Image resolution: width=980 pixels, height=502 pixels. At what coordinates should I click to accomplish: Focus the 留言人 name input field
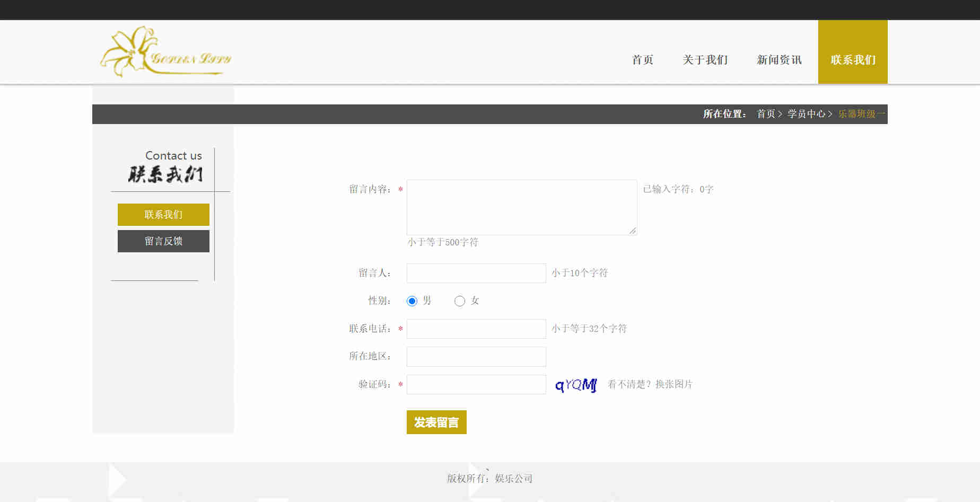point(476,274)
